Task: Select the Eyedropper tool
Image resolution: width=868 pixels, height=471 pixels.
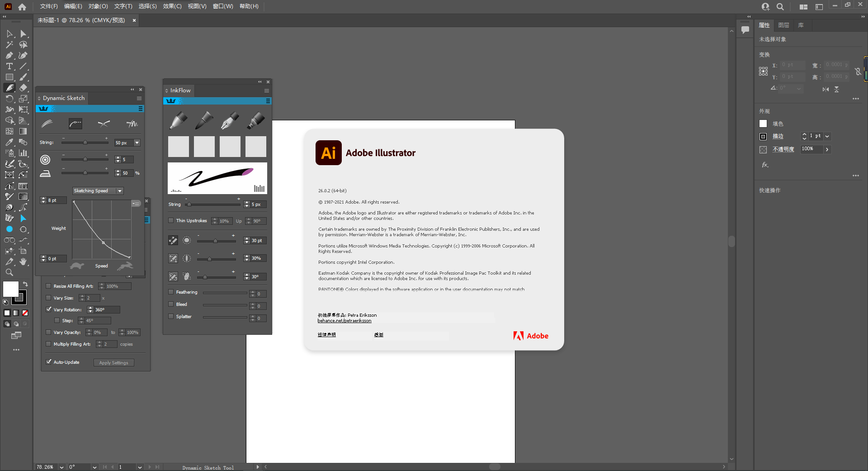Action: tap(9, 143)
